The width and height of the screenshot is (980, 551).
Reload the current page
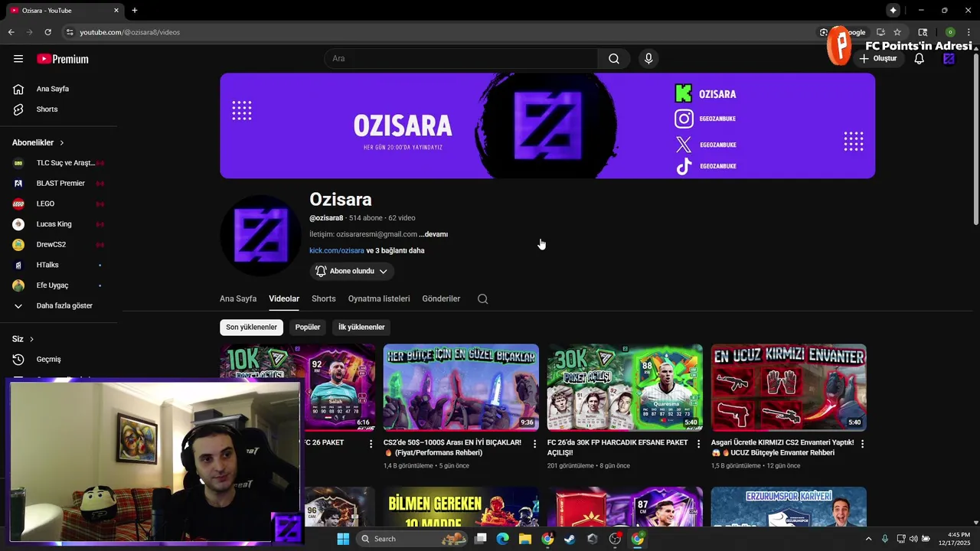[47, 32]
